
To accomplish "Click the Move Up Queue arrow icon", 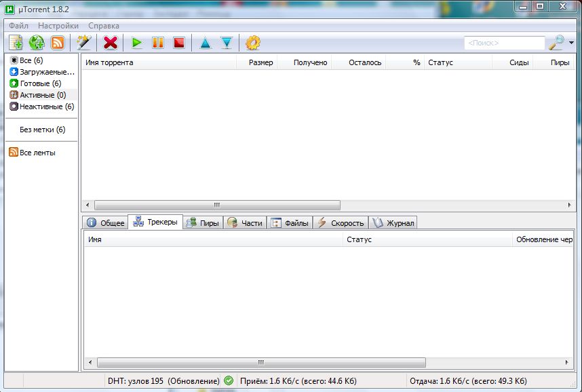I will pos(206,43).
